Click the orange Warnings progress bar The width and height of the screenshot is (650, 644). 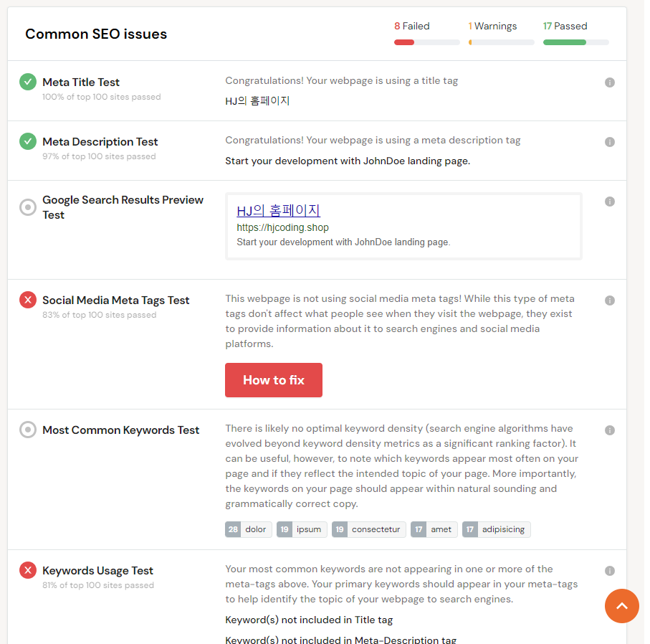coord(501,42)
